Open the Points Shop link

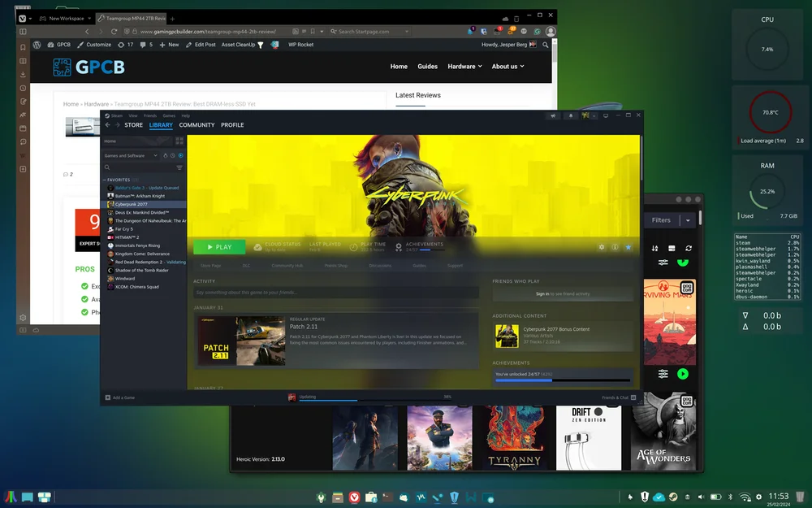point(335,265)
